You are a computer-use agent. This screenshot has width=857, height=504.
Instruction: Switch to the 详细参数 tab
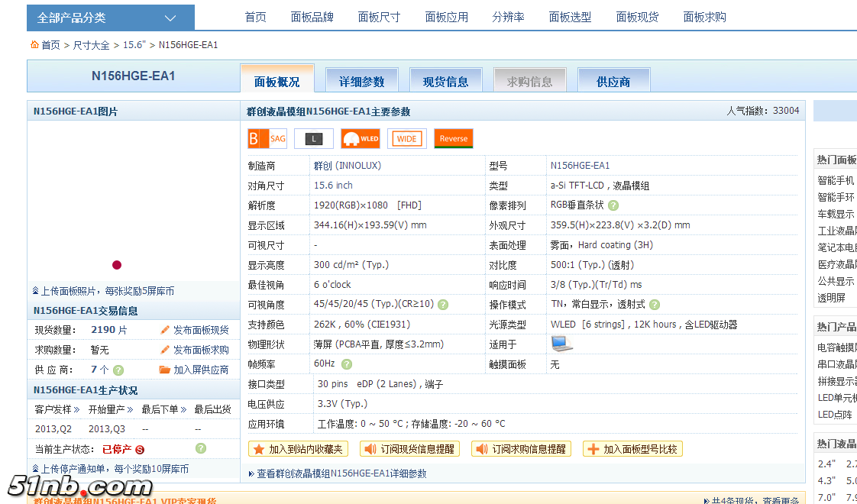pos(362,81)
